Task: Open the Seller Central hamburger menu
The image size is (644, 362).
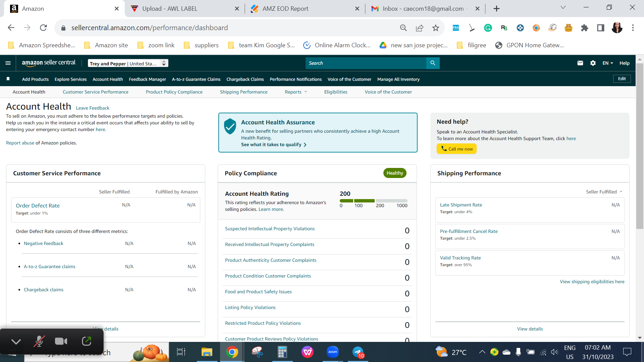Action: pyautogui.click(x=8, y=63)
